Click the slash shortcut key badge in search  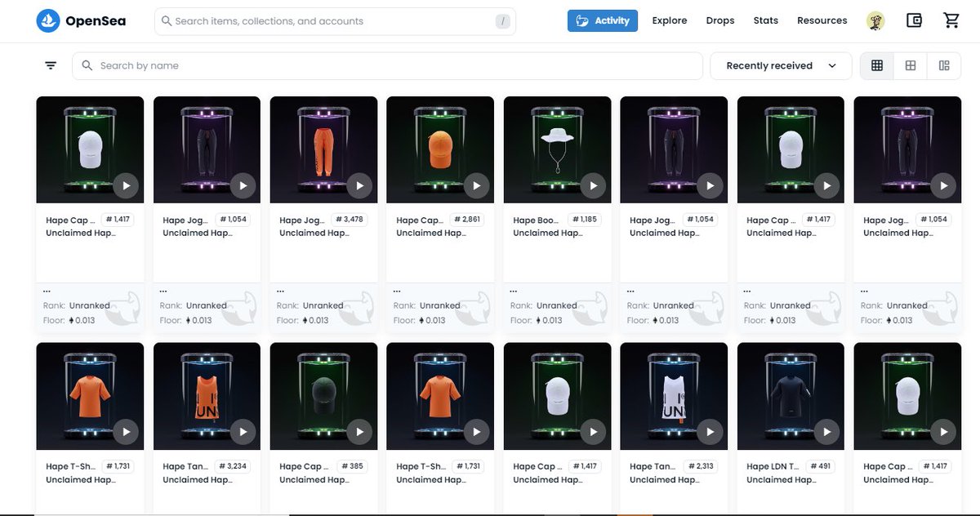[x=502, y=21]
